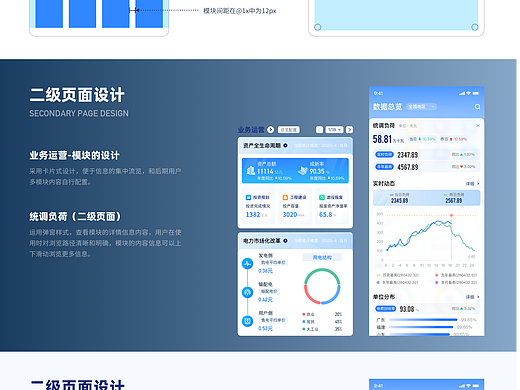This screenshot has width=520, height=390.
Task: Click the arrow icon beside 业务运营 heading
Action: (x=271, y=130)
